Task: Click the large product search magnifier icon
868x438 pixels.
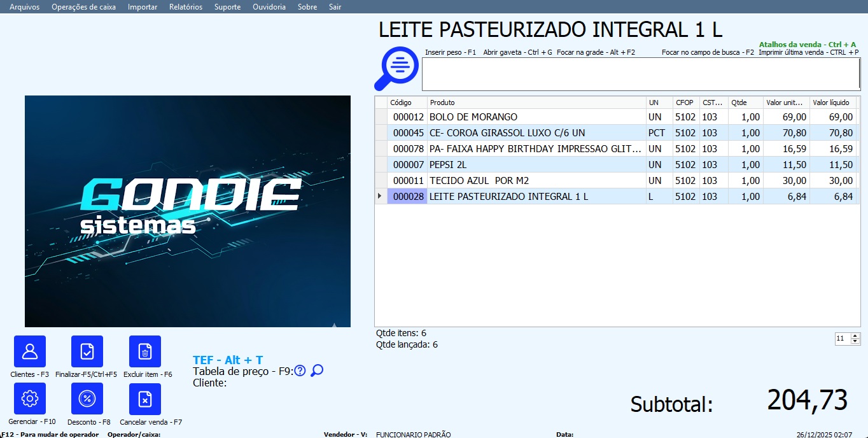Action: pyautogui.click(x=396, y=68)
